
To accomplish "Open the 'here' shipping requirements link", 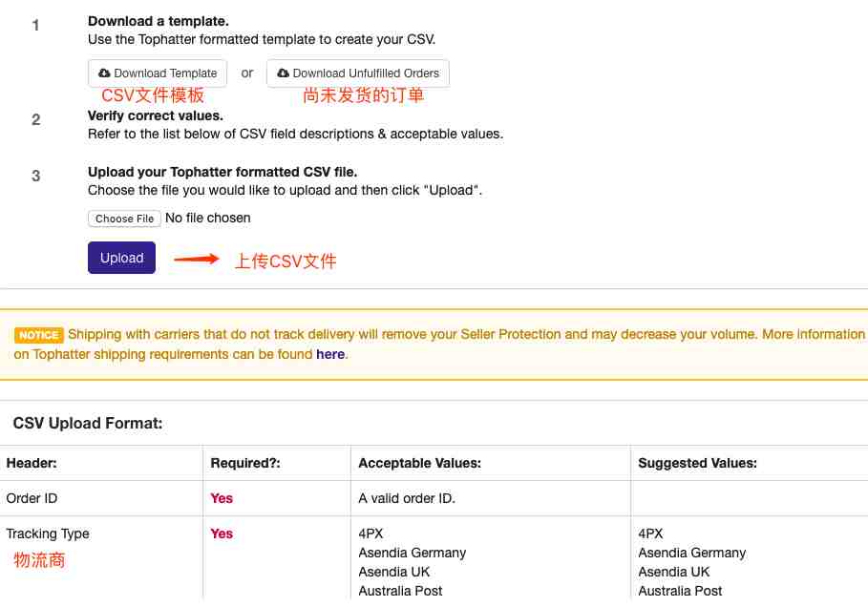I will (330, 354).
